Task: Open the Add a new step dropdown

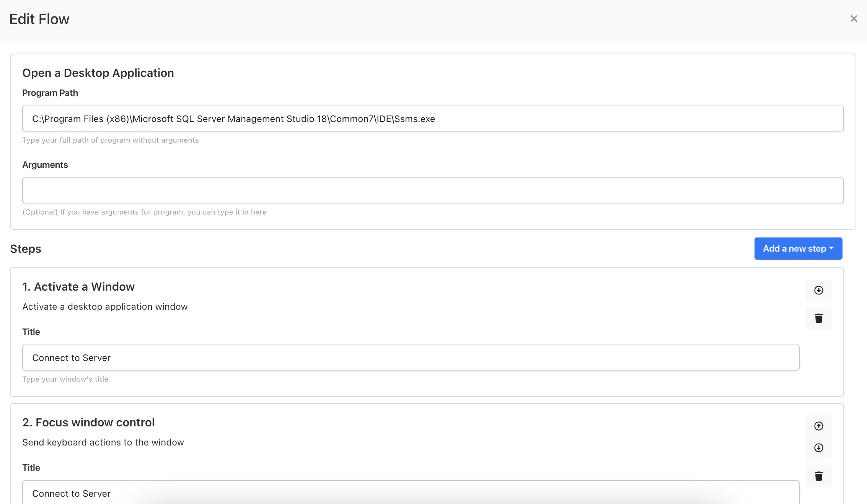Action: pos(798,249)
